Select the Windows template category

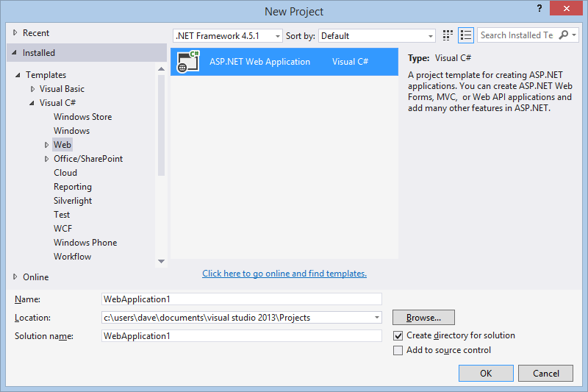tap(71, 130)
